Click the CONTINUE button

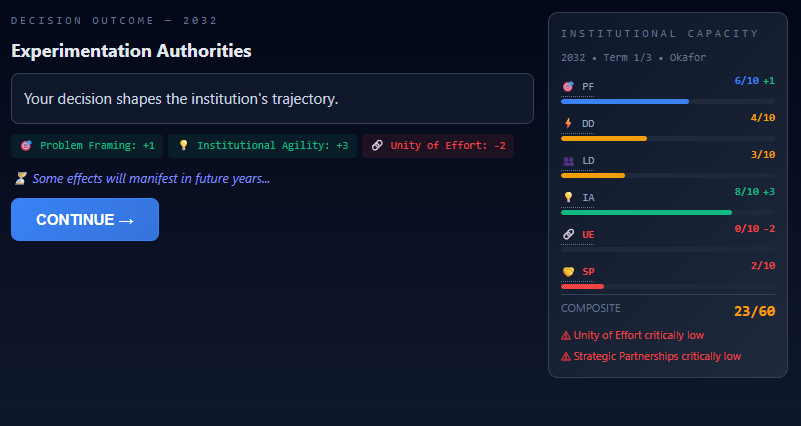click(85, 220)
